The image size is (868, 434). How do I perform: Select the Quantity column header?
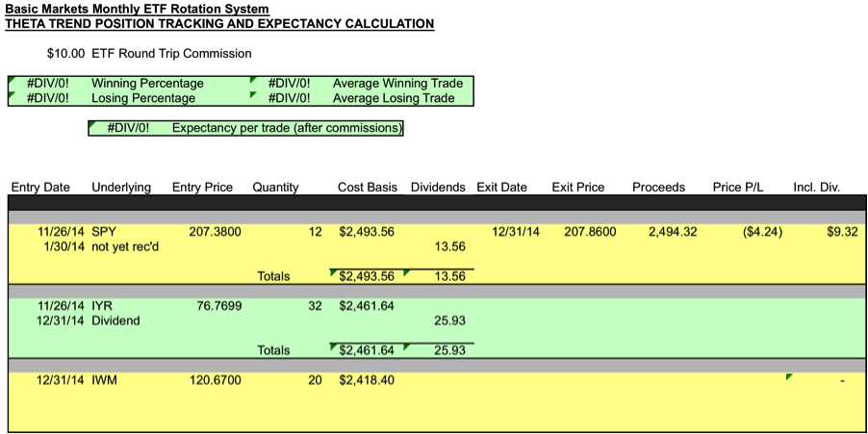pos(275,187)
